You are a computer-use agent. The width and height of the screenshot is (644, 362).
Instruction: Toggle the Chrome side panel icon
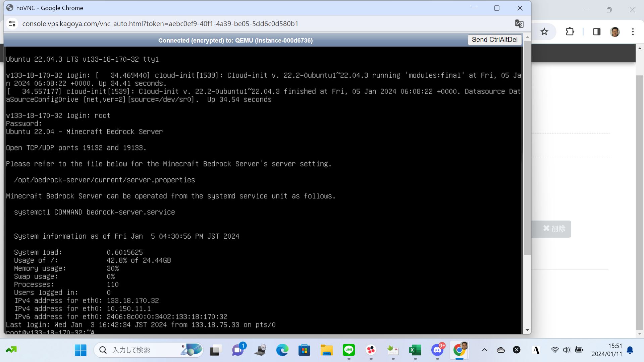tap(597, 32)
